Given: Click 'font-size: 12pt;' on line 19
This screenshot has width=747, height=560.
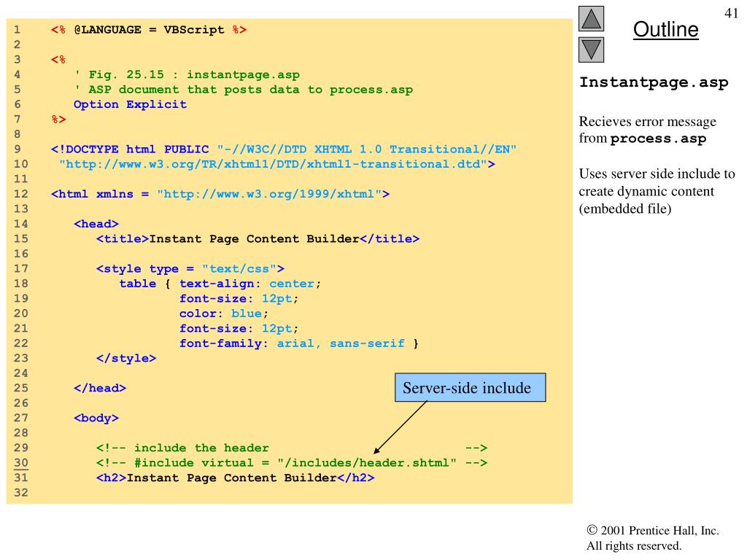Looking at the screenshot, I should pyautogui.click(x=239, y=298).
